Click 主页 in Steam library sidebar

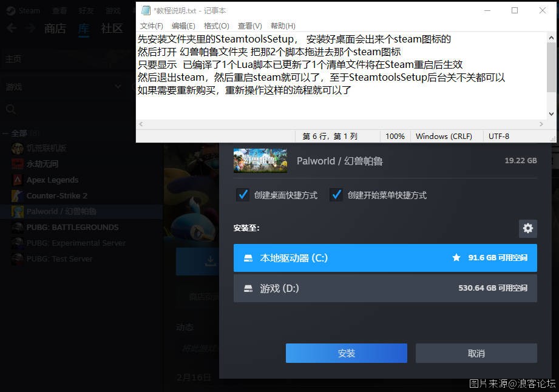pos(13,59)
